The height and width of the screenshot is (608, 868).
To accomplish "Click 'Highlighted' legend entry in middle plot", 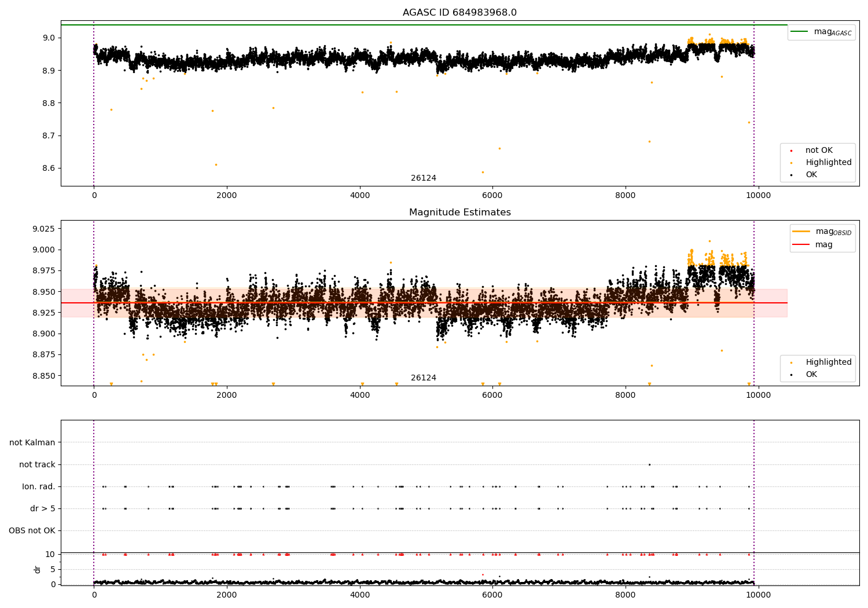I will click(x=828, y=362).
